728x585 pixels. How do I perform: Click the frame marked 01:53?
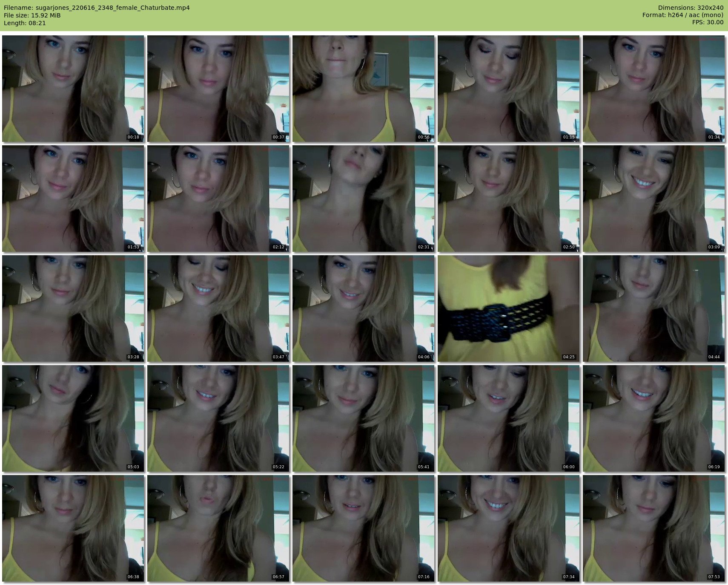point(73,199)
